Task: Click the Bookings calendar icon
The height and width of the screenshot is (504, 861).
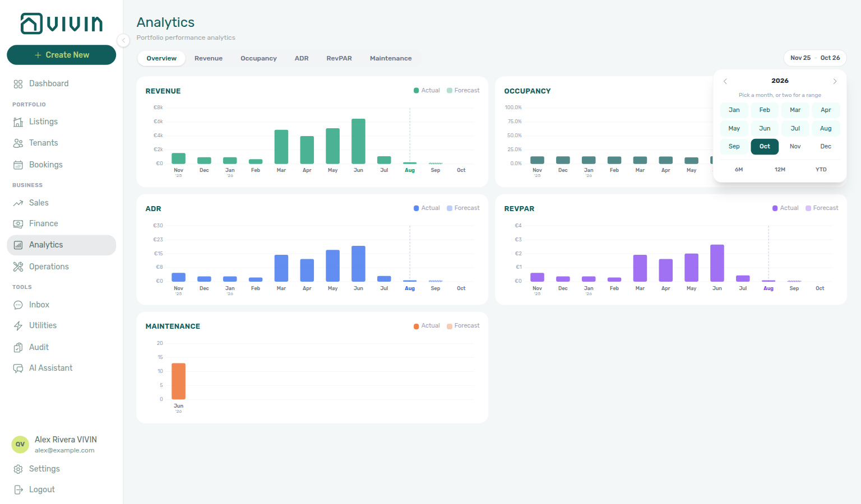Action: (18, 165)
